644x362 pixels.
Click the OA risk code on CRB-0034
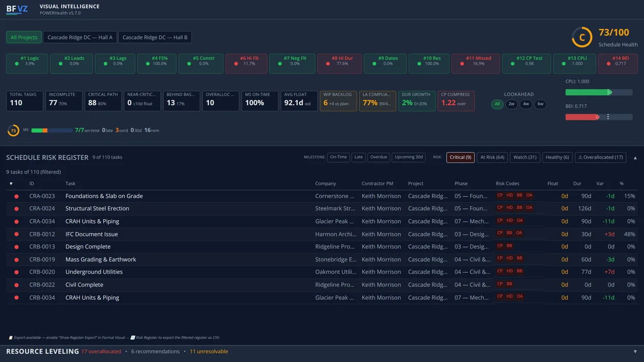coord(520,297)
